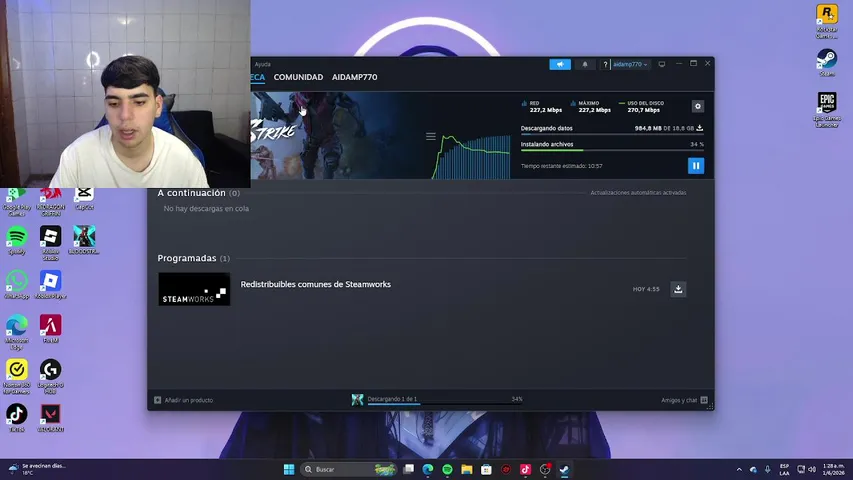
Task: Open Rockstar Games Launcher desktop shortcut
Action: pos(827,21)
